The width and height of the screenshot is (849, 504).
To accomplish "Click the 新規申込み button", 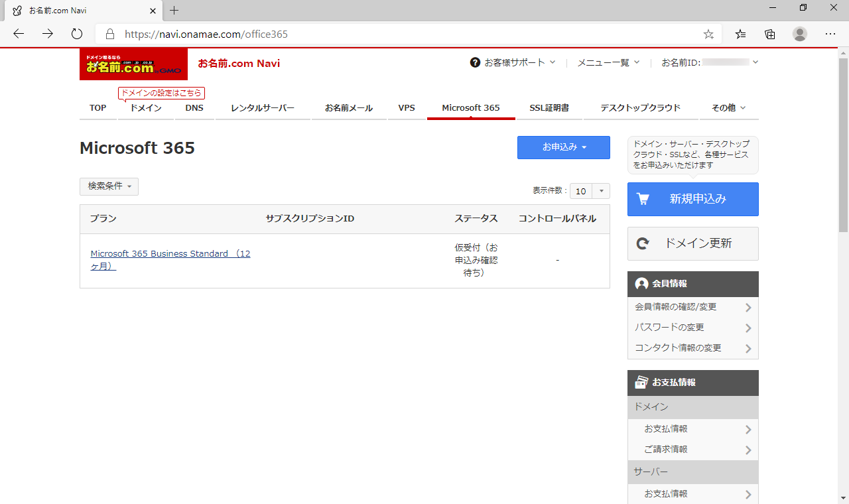I will [693, 199].
